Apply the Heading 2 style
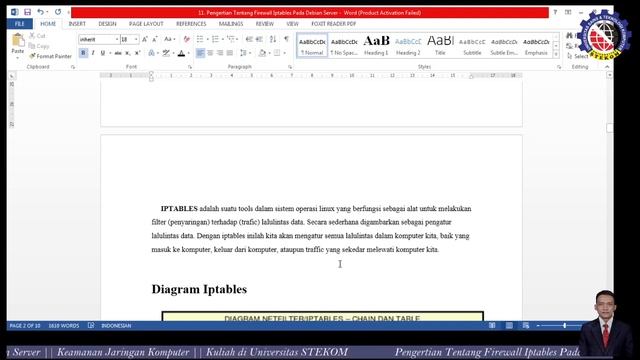The image size is (640, 360). point(408,46)
